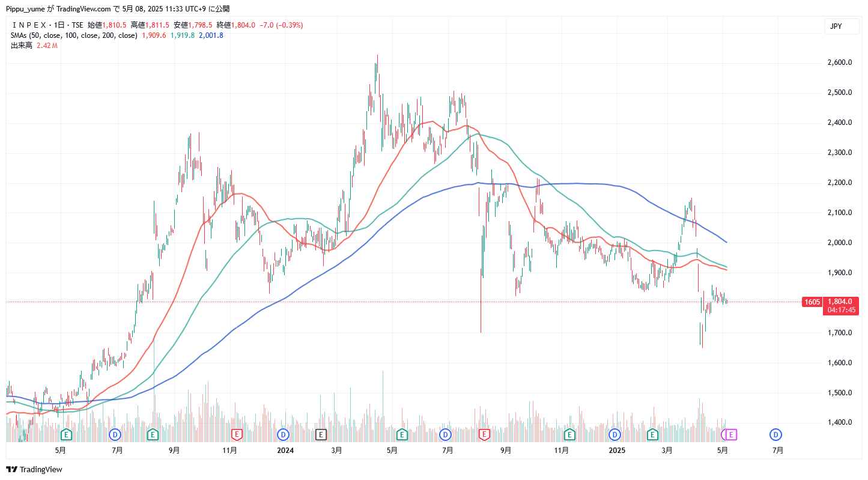Click the INPEX・1日・TSE symbol title

(x=47, y=25)
